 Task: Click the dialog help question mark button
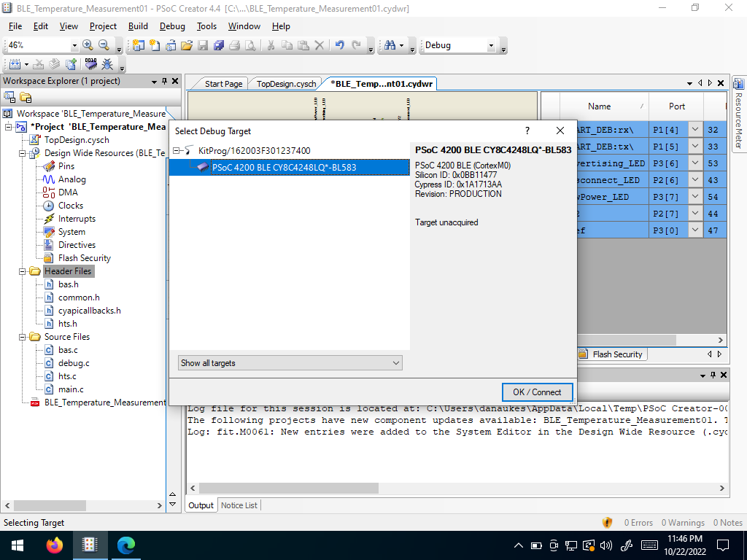(x=527, y=131)
